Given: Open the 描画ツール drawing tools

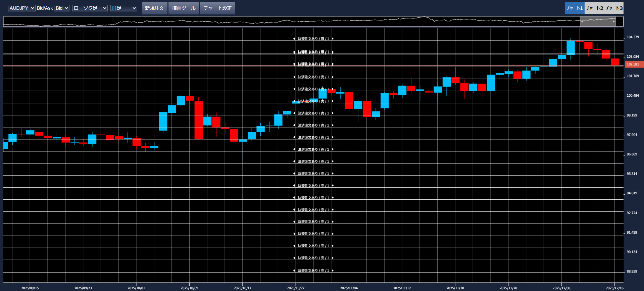Looking at the screenshot, I should (x=184, y=8).
